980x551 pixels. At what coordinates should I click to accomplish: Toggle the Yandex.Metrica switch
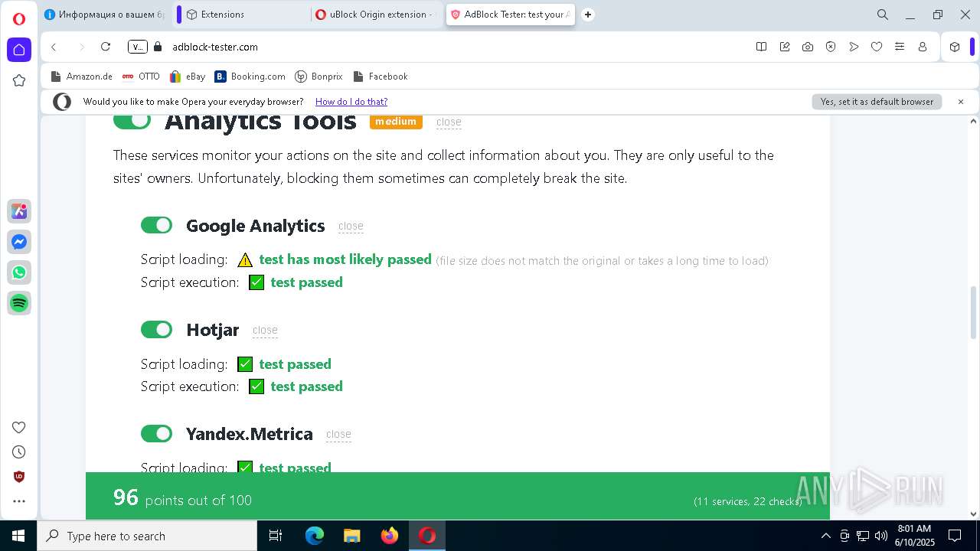157,433
